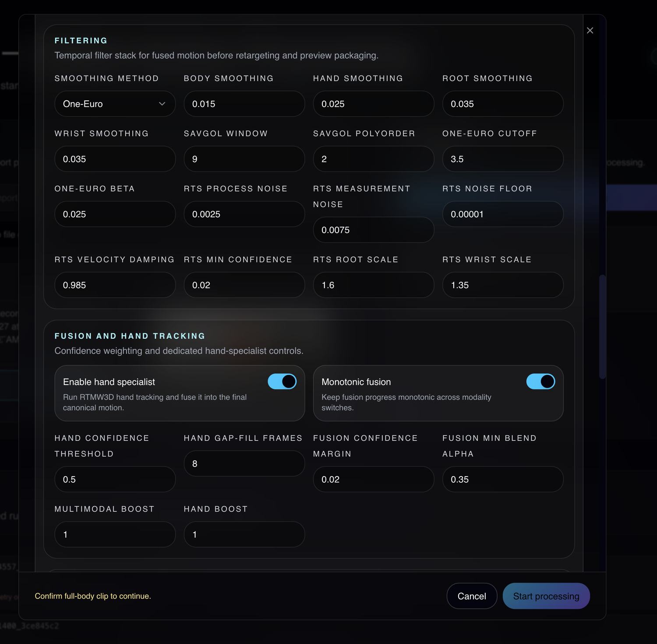657x644 pixels.
Task: Click the Hand Boost input field
Action: 244,534
